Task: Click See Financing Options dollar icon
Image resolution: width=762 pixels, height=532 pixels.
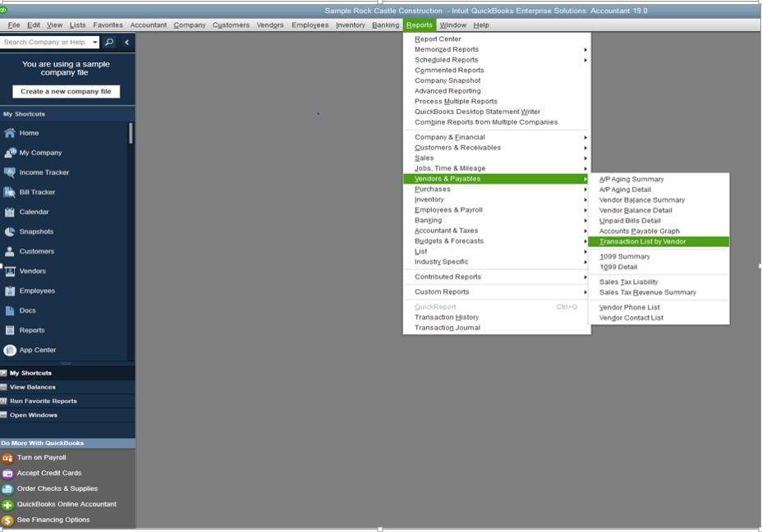Action: 7,521
